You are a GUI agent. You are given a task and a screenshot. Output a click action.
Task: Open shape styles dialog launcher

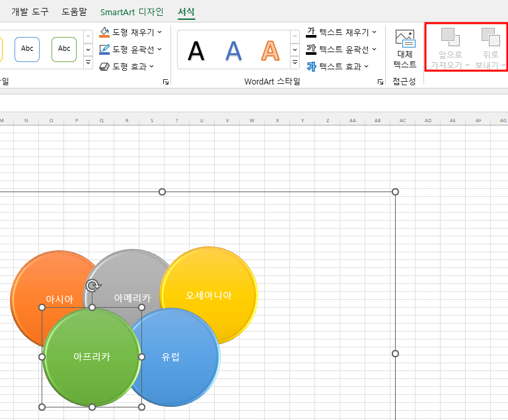pos(166,82)
